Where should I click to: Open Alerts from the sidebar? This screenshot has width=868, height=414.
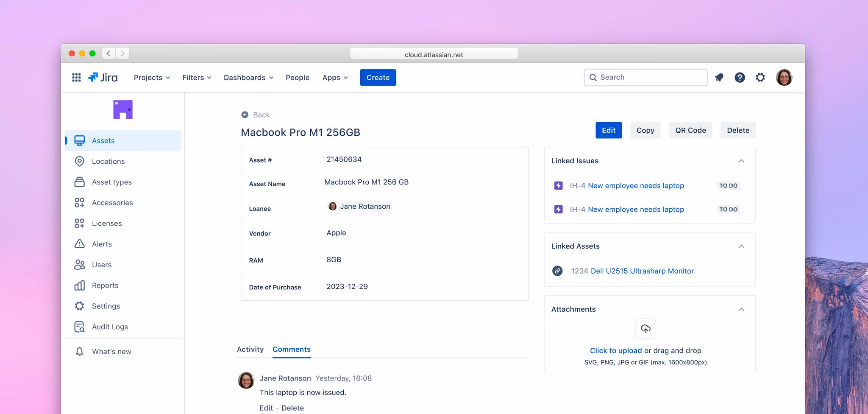click(x=102, y=244)
